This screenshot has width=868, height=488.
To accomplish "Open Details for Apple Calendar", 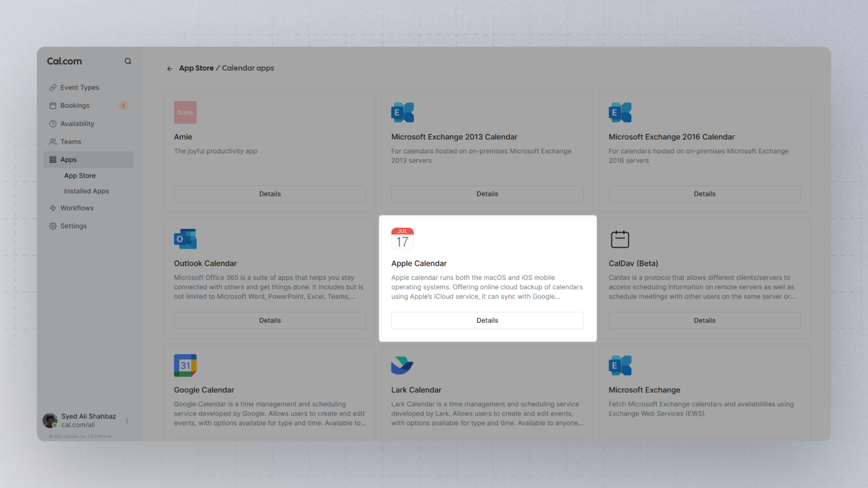I will pos(487,320).
